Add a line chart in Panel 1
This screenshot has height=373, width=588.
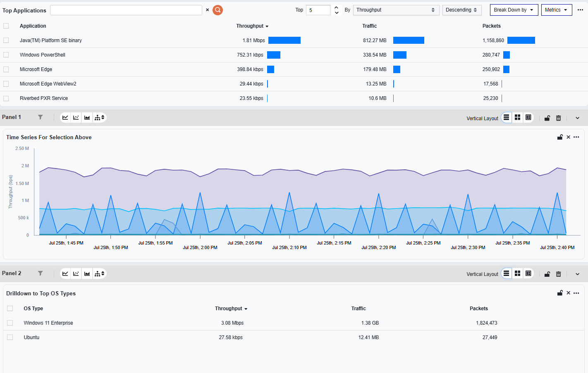65,118
